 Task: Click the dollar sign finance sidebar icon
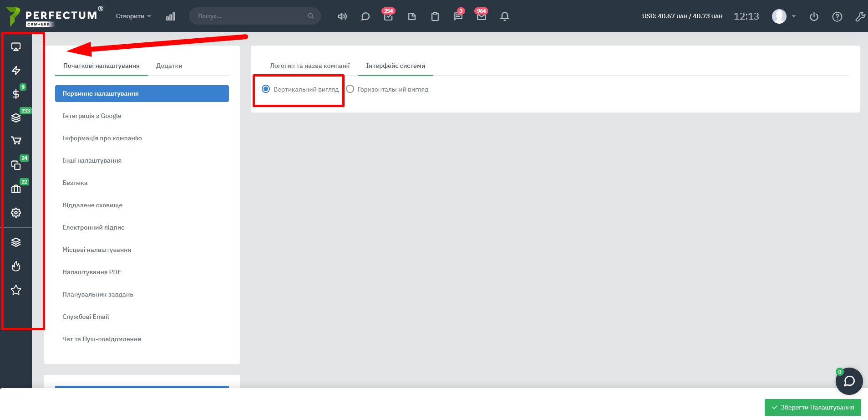tap(16, 94)
